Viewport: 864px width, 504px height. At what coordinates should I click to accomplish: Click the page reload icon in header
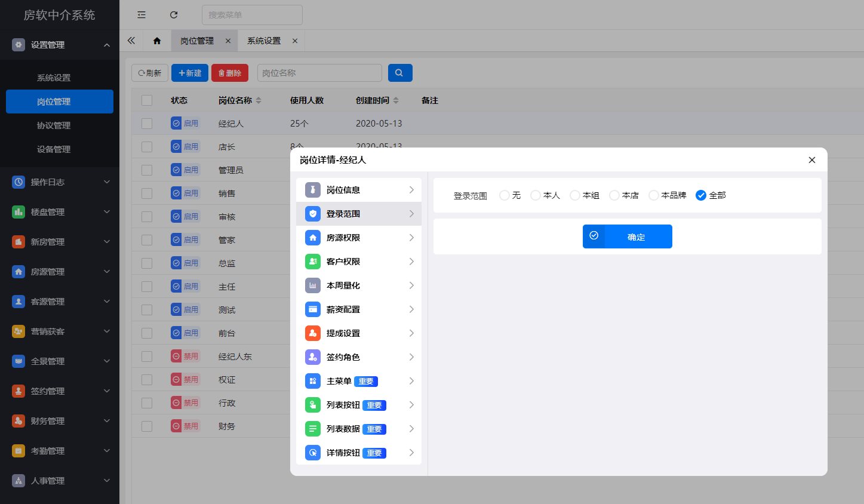point(174,15)
